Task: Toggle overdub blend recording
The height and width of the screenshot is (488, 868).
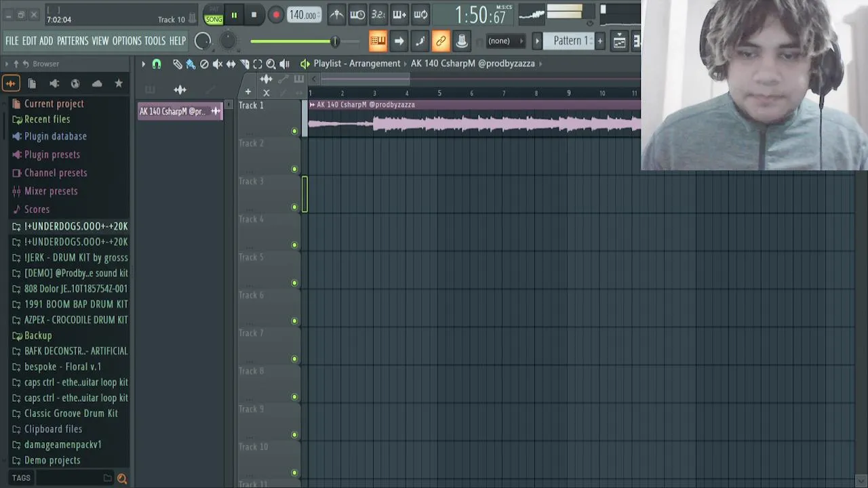Action: click(x=399, y=15)
